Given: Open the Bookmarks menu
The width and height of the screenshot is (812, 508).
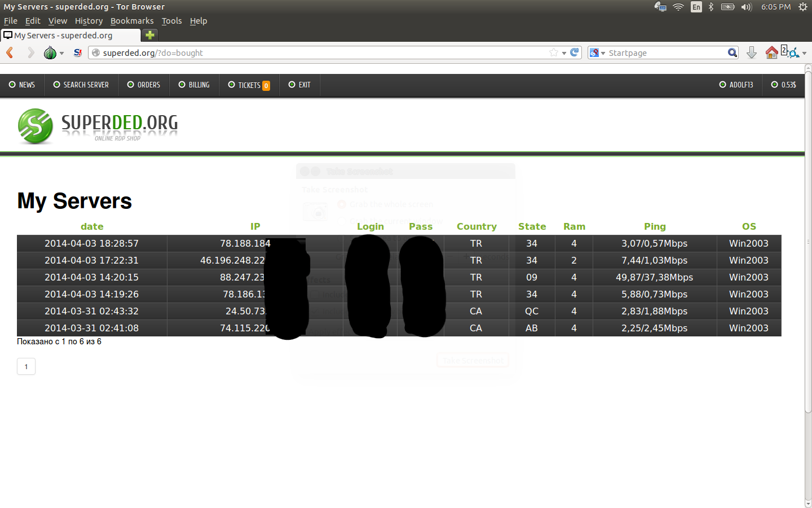Looking at the screenshot, I should 132,21.
